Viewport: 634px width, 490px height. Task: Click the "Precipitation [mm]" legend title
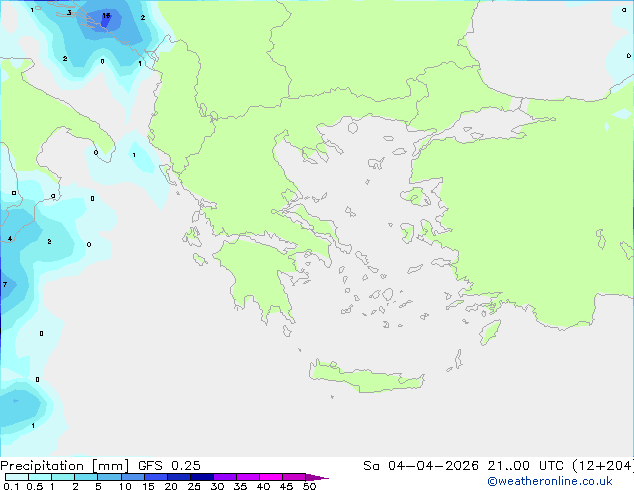pos(65,466)
